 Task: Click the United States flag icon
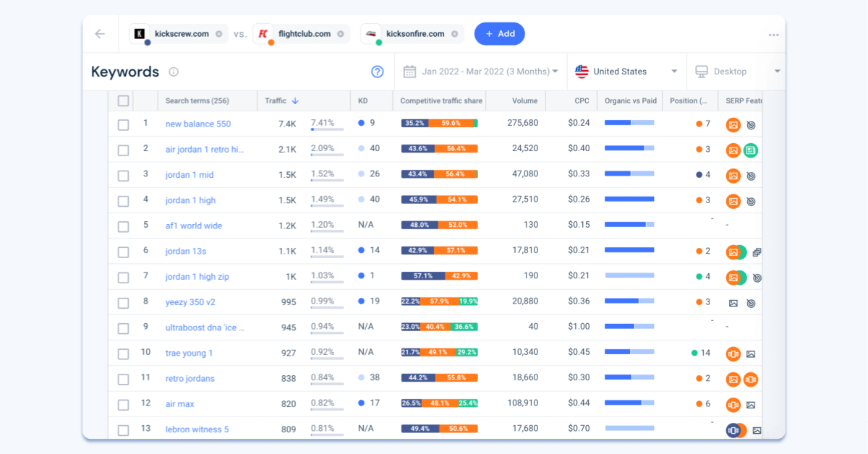[581, 71]
